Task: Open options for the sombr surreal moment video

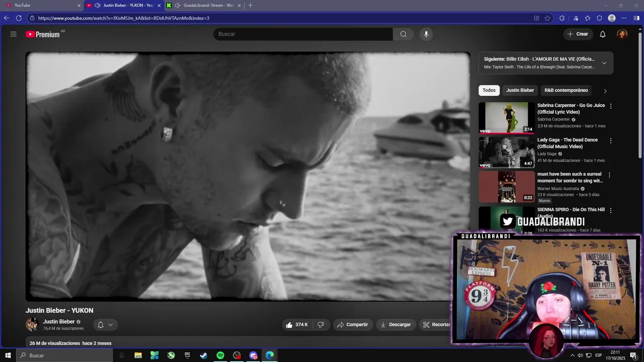Action: click(x=610, y=175)
